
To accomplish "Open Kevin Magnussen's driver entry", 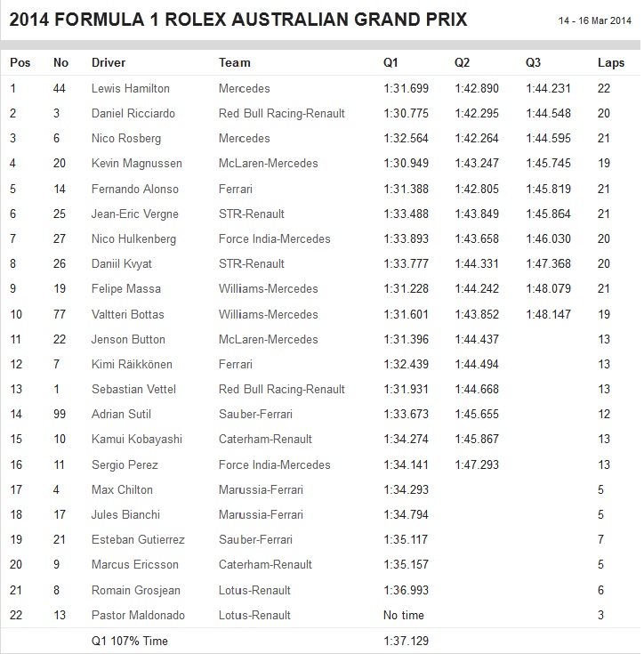I will 134,164.
